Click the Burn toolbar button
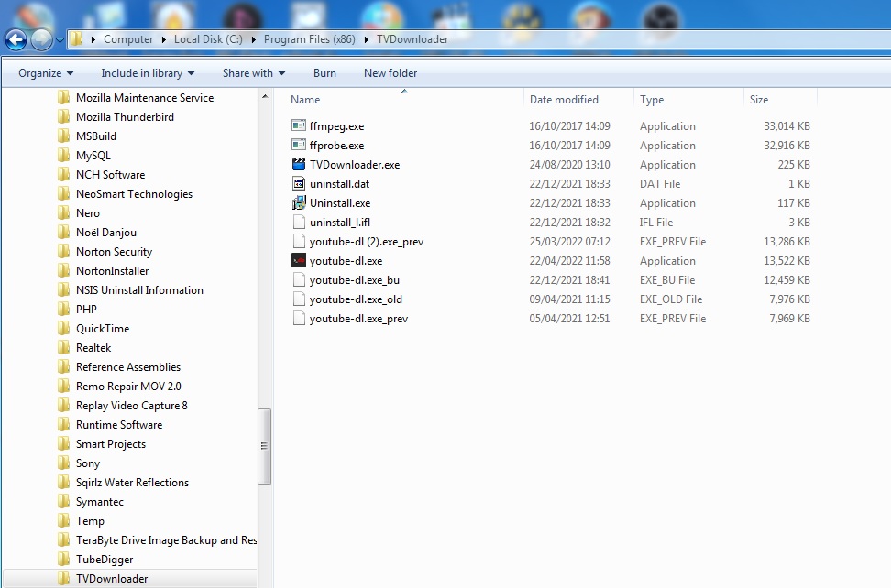The image size is (891, 588). (324, 73)
